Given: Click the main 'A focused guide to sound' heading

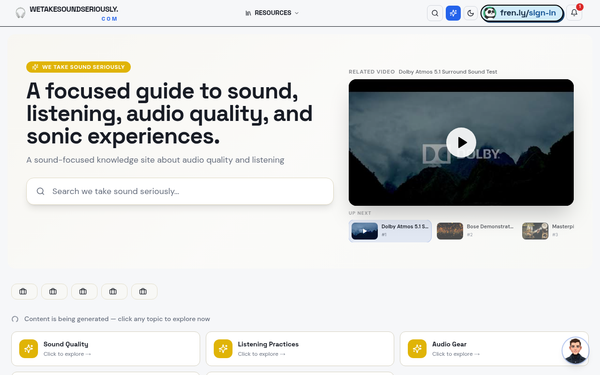Looking at the screenshot, I should point(170,113).
